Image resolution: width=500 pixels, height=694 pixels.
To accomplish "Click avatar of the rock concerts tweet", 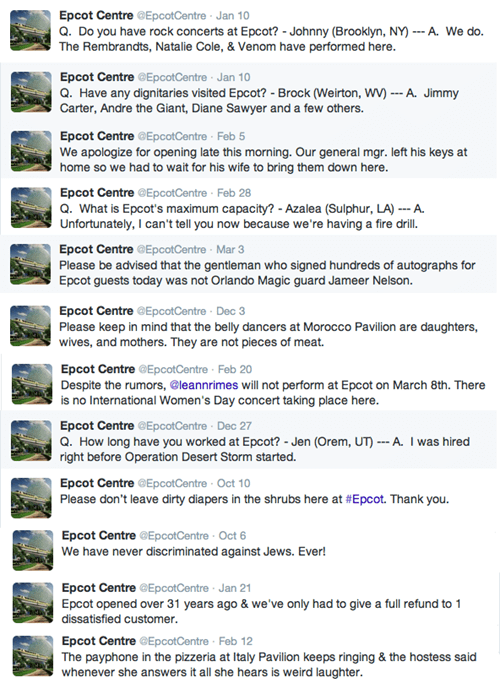I will tap(31, 31).
